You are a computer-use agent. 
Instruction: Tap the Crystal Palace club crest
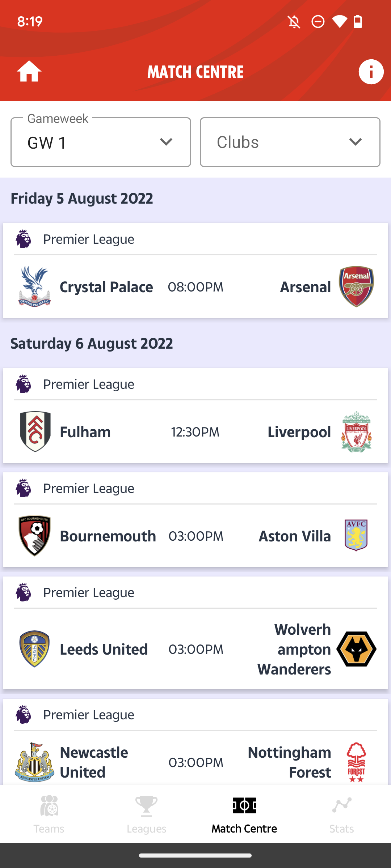(34, 286)
